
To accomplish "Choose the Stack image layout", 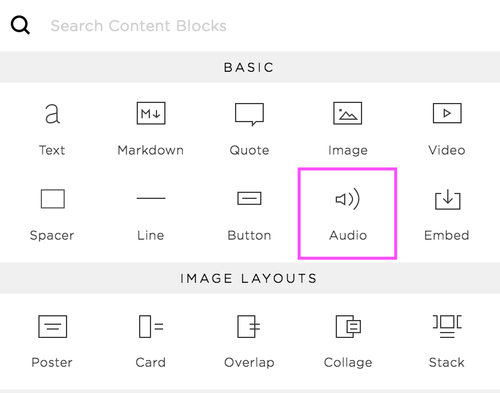I will point(447,342).
